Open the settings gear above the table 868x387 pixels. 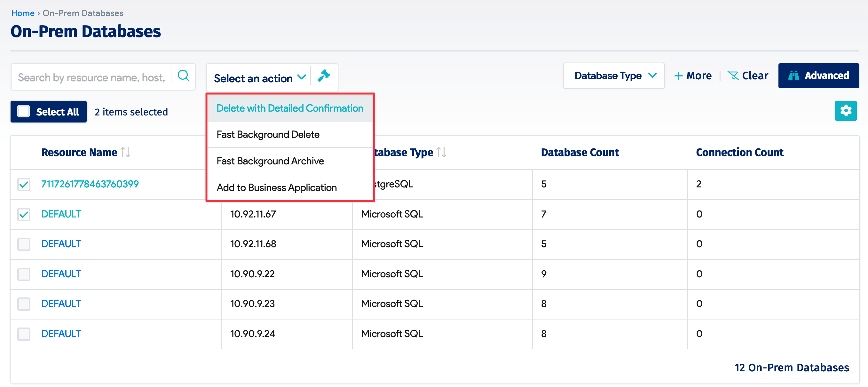pos(845,111)
